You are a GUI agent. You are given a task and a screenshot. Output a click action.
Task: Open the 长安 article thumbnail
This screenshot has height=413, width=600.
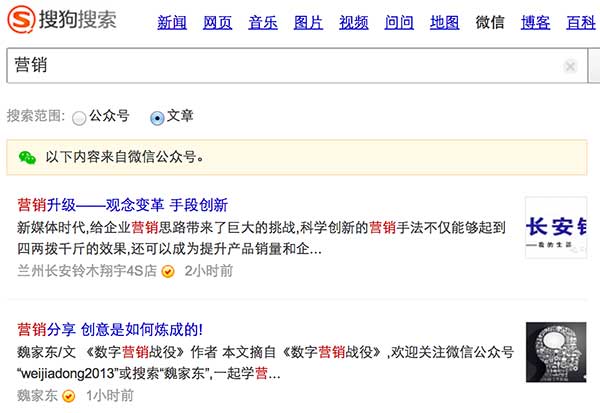[556, 227]
